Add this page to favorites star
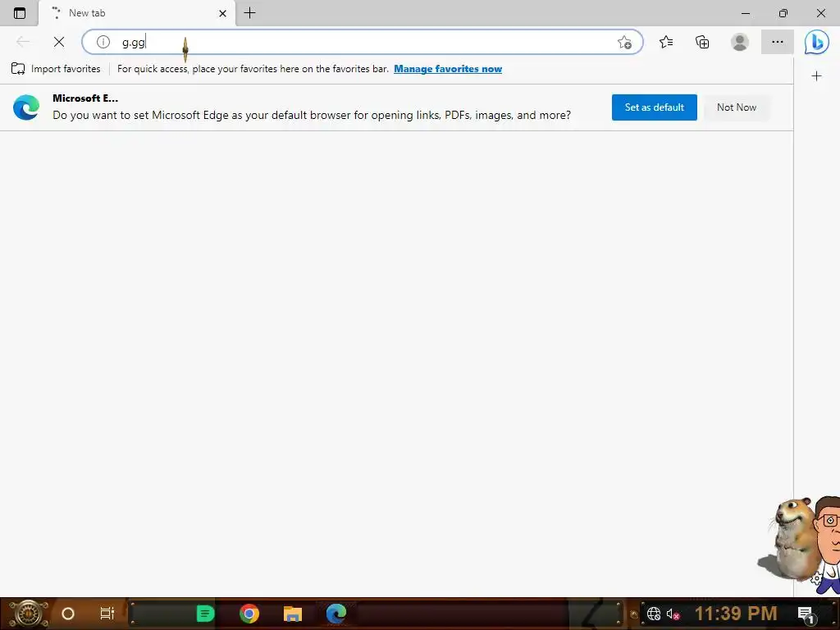Viewport: 840px width, 630px height. tap(624, 43)
